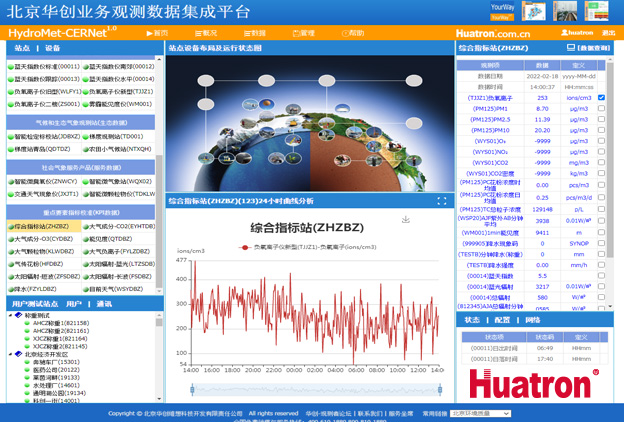Collapse the 称重测试 tree node

[12, 316]
